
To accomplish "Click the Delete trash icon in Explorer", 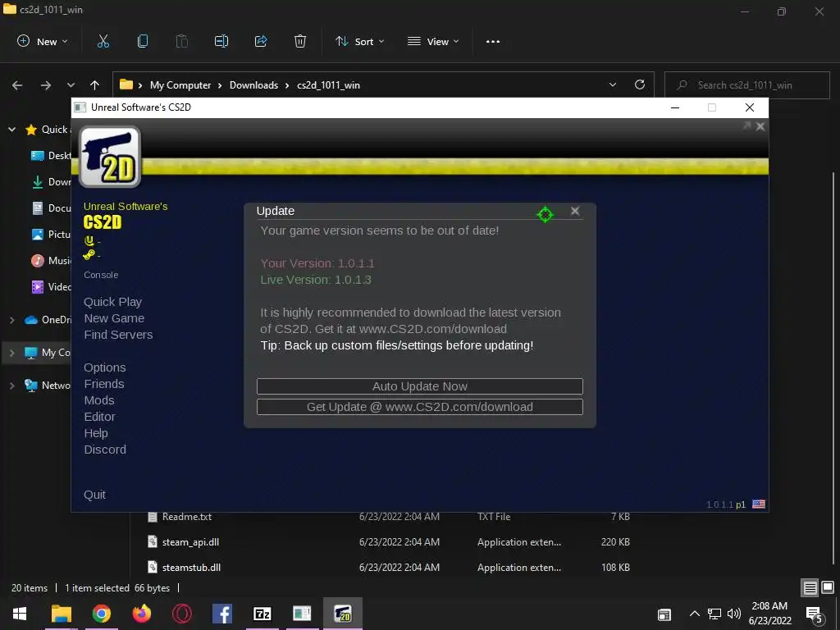I will [x=300, y=41].
